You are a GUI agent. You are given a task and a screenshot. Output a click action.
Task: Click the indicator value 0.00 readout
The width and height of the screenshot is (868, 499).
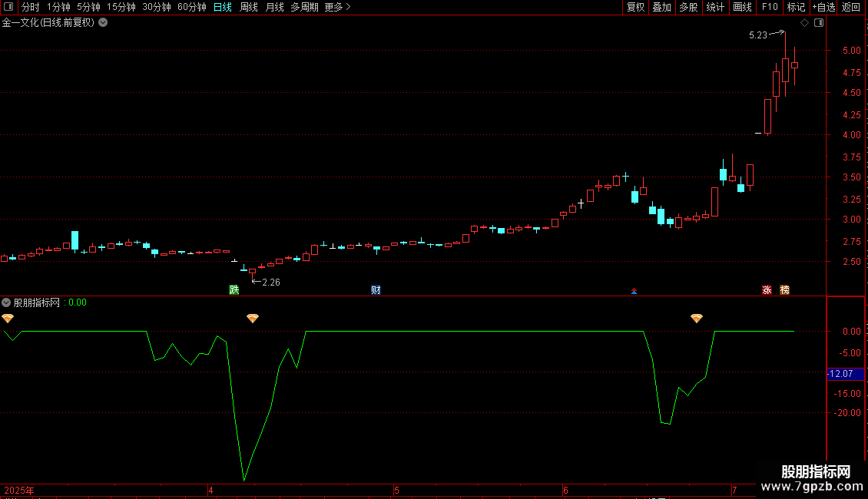point(78,302)
